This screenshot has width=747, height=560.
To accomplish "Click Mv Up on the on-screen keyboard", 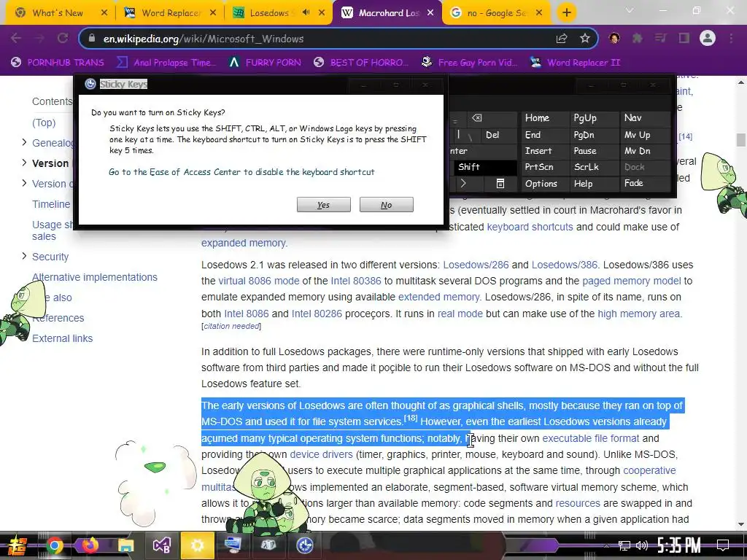I will (x=644, y=135).
